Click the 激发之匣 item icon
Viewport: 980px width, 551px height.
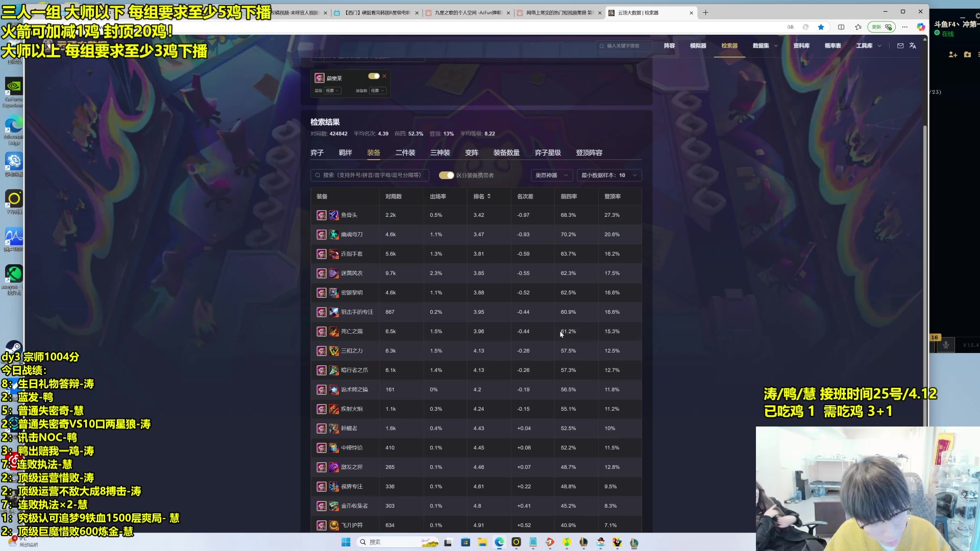(x=334, y=467)
